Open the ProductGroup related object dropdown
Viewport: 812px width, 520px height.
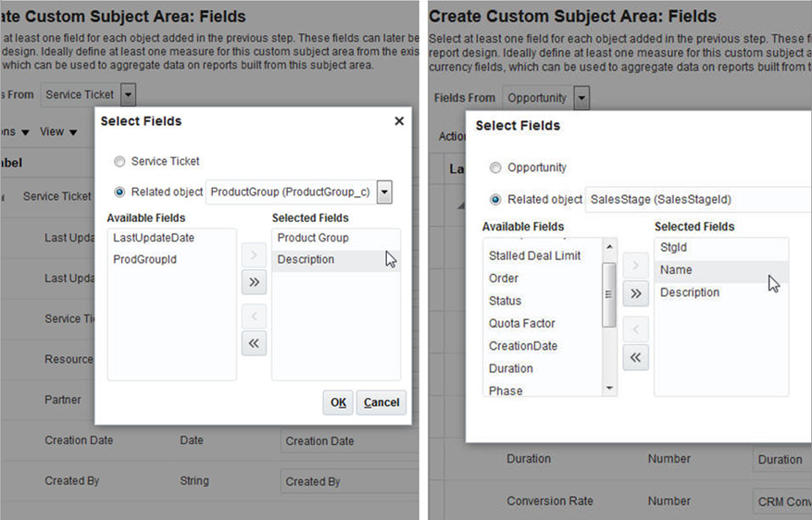point(385,192)
